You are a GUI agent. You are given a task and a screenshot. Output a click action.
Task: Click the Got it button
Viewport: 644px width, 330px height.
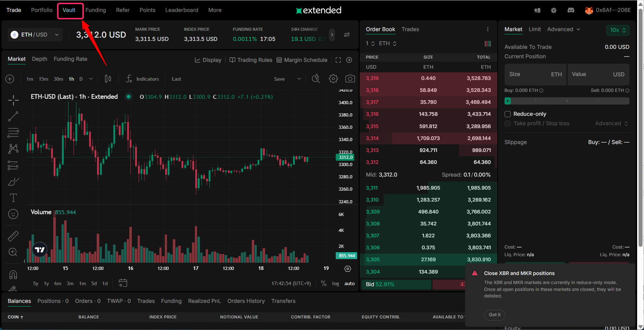coord(494,315)
